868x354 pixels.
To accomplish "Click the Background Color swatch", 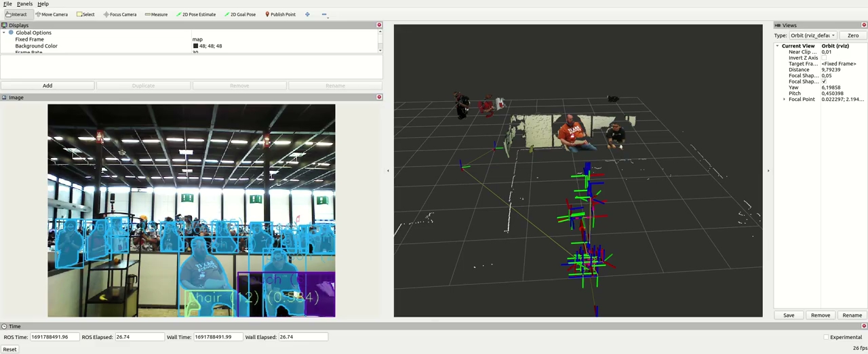I will 195,46.
